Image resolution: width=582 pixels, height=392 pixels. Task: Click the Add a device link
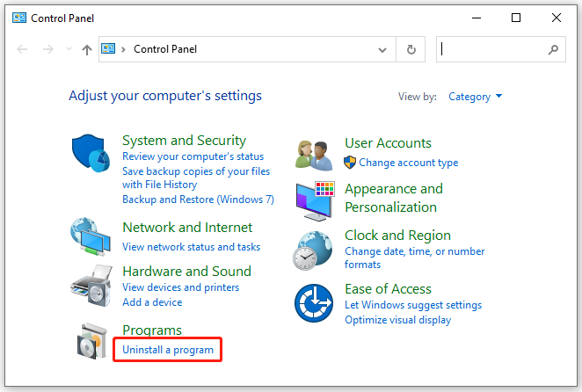point(152,302)
